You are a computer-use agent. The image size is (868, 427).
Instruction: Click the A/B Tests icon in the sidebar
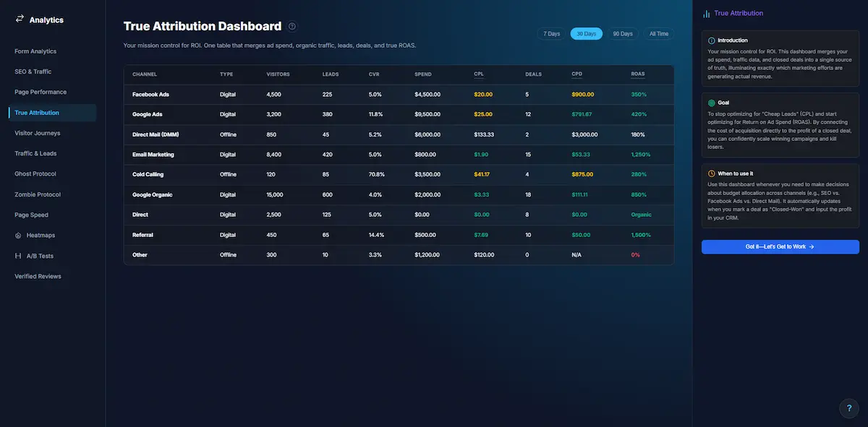tap(18, 256)
